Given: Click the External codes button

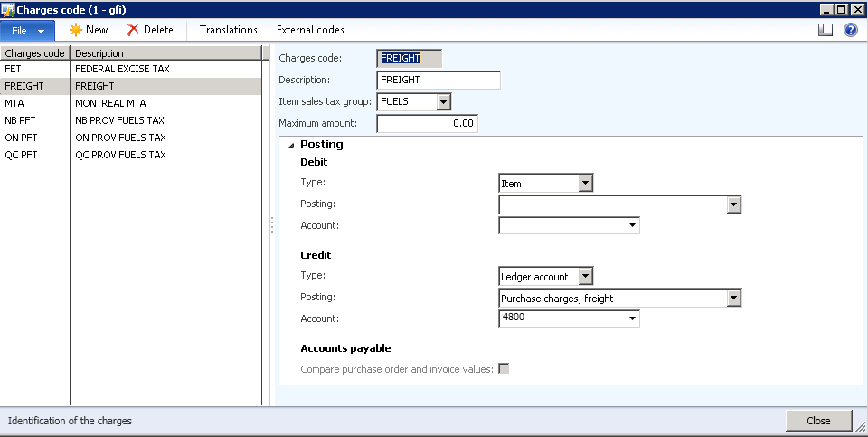Looking at the screenshot, I should point(310,30).
